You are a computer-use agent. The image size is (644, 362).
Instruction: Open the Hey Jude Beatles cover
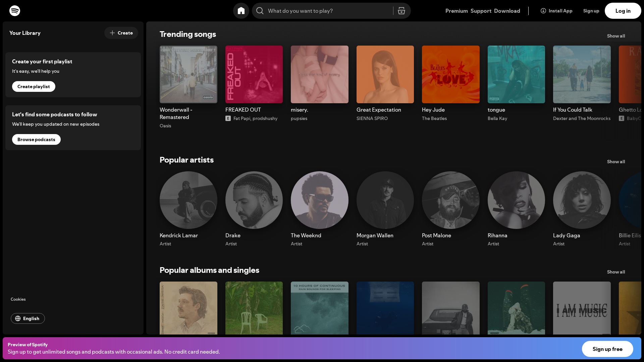click(x=451, y=74)
